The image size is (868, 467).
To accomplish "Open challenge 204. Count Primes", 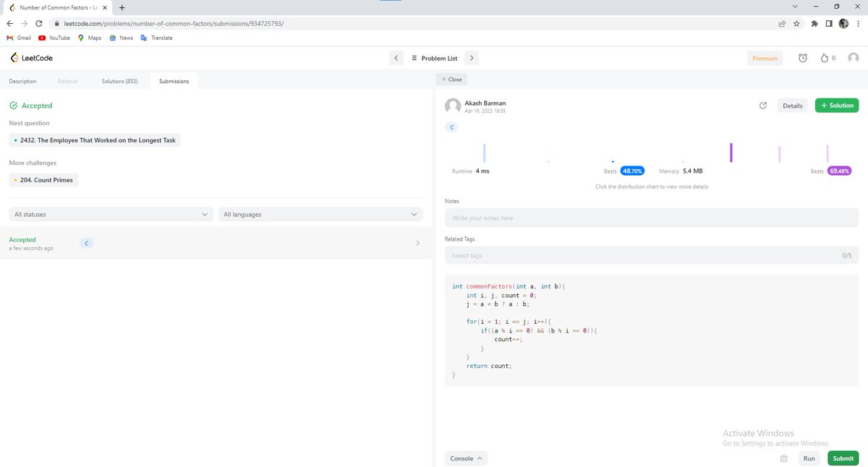I will 43,180.
